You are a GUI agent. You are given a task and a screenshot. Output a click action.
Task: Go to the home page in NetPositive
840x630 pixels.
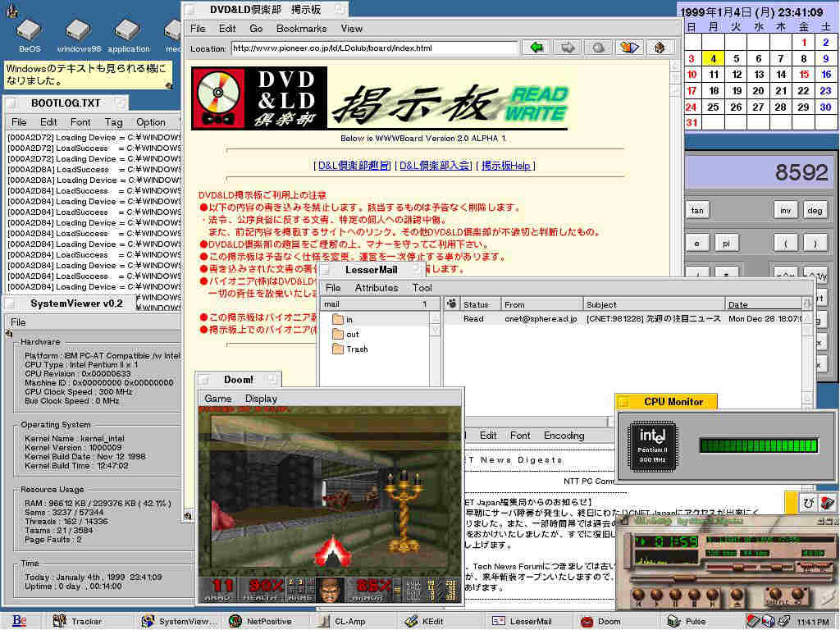(660, 48)
